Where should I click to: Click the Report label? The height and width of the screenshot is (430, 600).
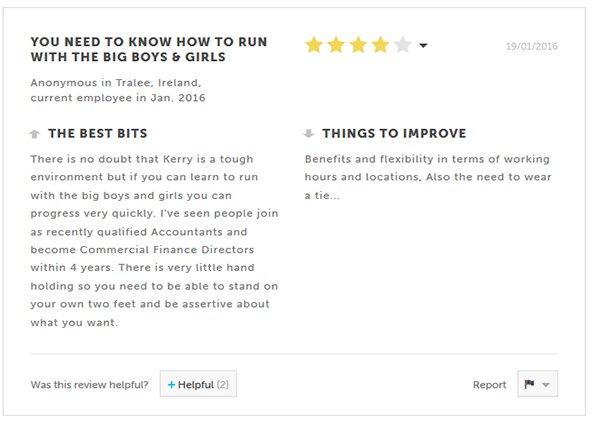point(489,384)
